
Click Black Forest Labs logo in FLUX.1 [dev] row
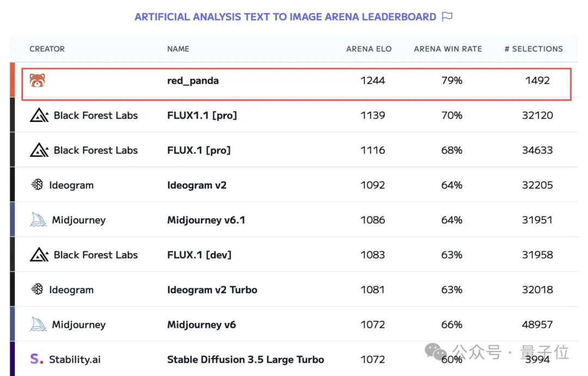click(39, 255)
